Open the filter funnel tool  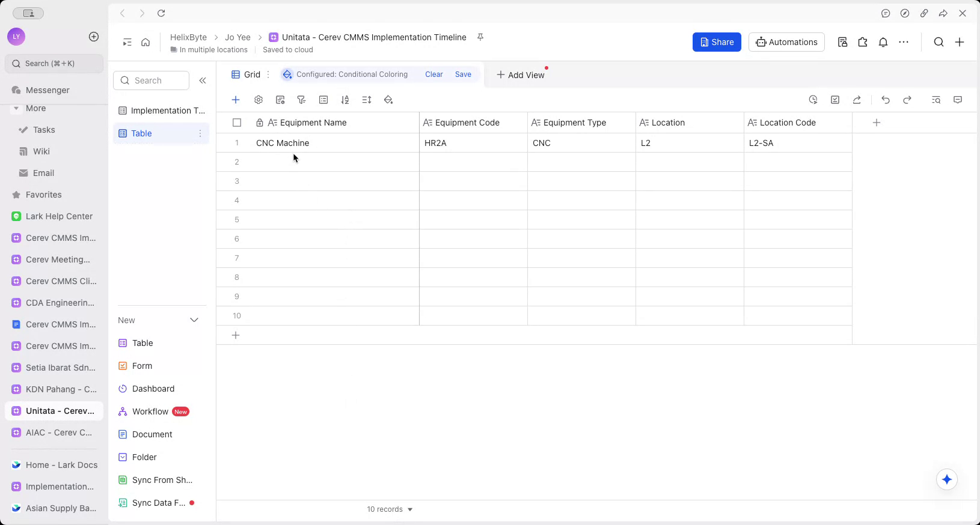tap(302, 100)
